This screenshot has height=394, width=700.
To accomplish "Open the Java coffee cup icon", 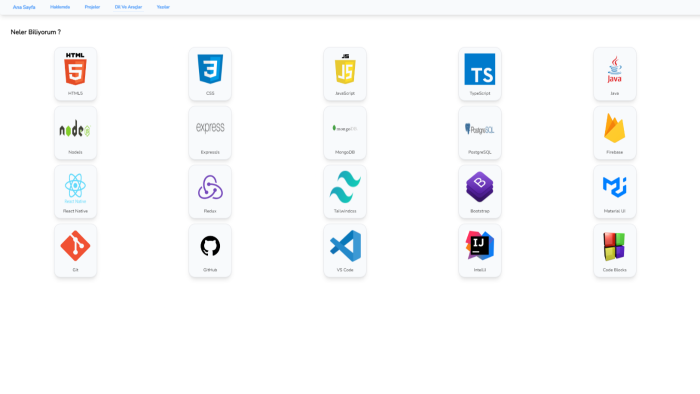I will pyautogui.click(x=615, y=69).
